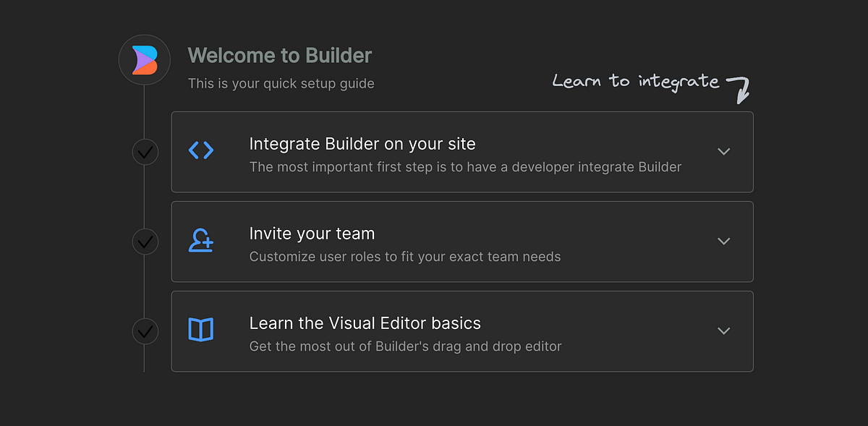Viewport: 868px width, 426px height.
Task: Open the 'Learn the Visual Editor basics' title
Action: click(365, 323)
